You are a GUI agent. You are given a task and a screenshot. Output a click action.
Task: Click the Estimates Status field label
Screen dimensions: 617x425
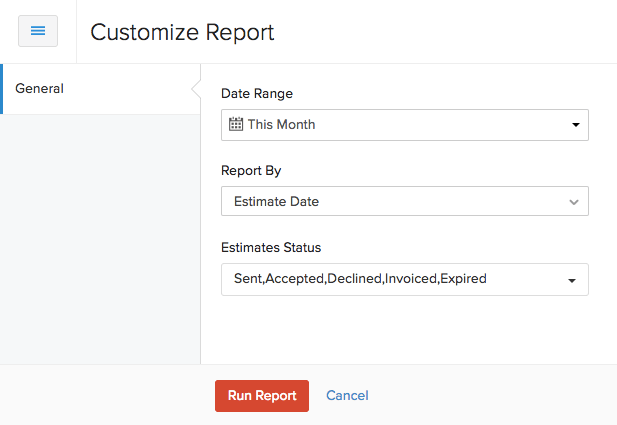[x=271, y=247]
